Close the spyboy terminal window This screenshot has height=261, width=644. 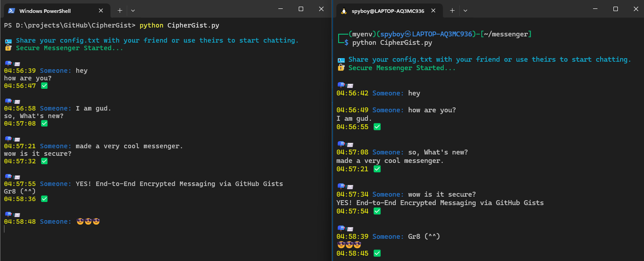pyautogui.click(x=635, y=9)
